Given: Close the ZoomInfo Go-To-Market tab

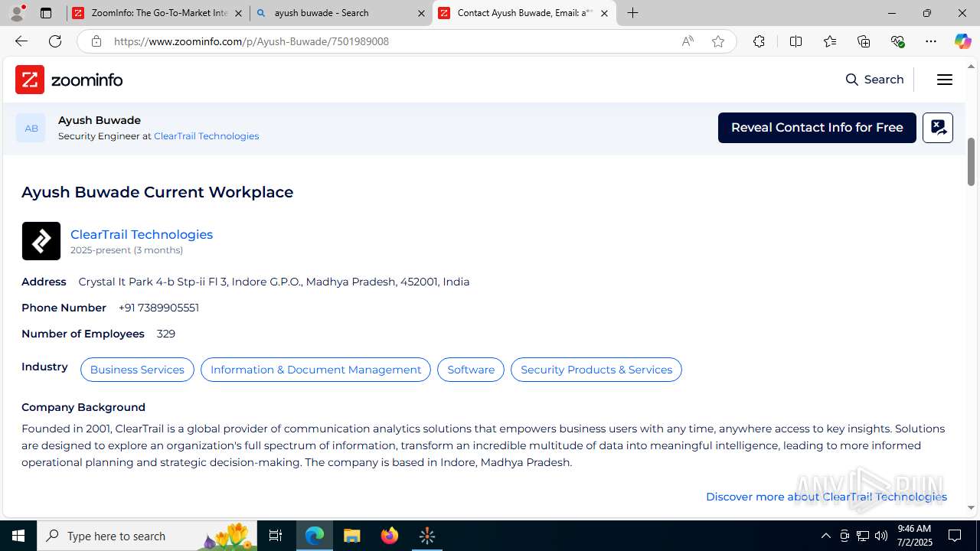Looking at the screenshot, I should [238, 13].
